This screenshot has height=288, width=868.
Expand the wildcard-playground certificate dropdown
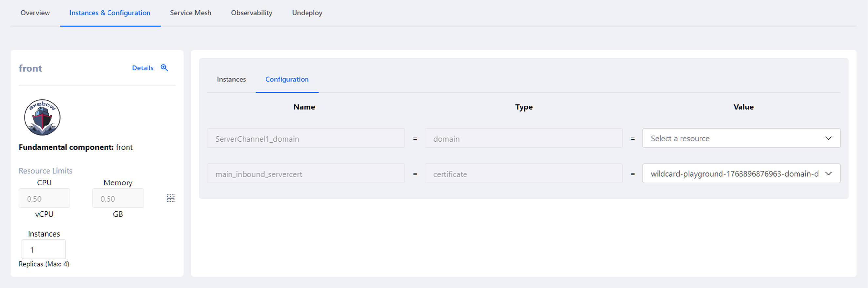click(x=741, y=174)
